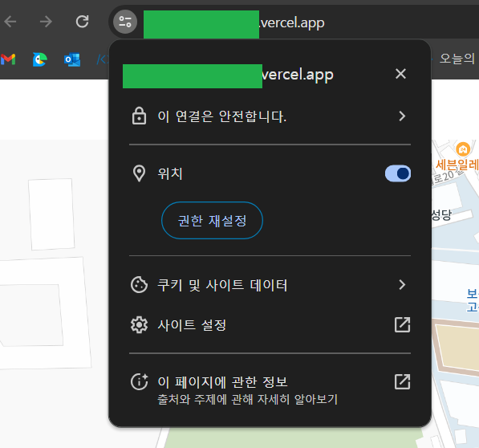Open 쿠키 및 사이트 데이터 entry

tap(270, 284)
